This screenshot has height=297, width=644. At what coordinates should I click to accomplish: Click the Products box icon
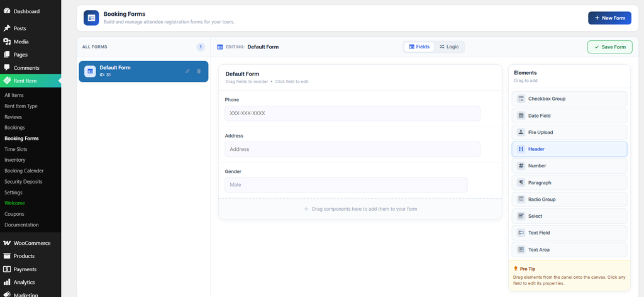(6, 256)
